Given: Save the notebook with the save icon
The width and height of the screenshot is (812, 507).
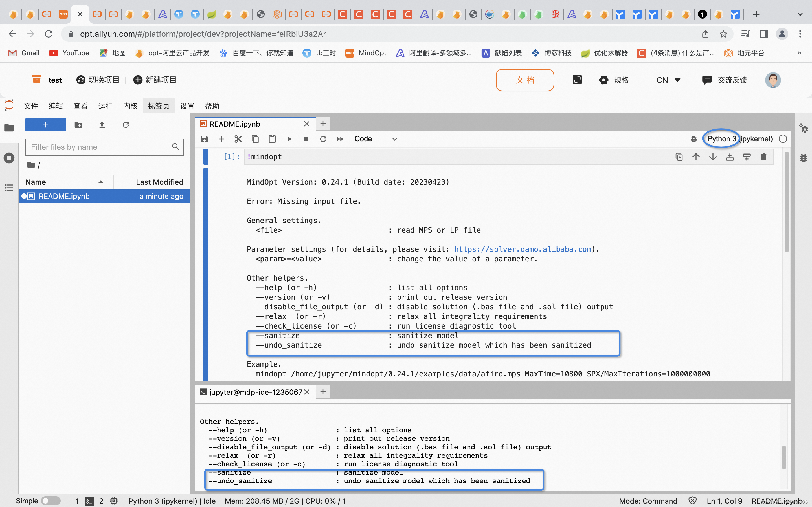Looking at the screenshot, I should (x=204, y=139).
